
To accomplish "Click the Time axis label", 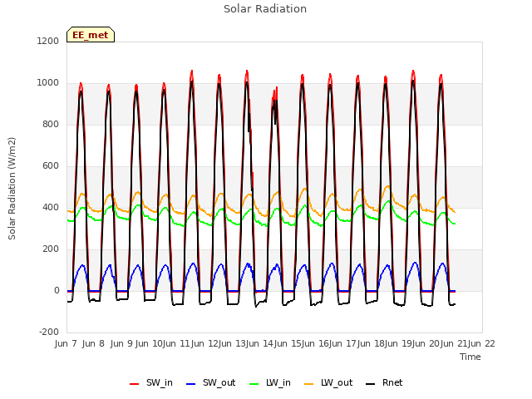I will (x=470, y=357).
